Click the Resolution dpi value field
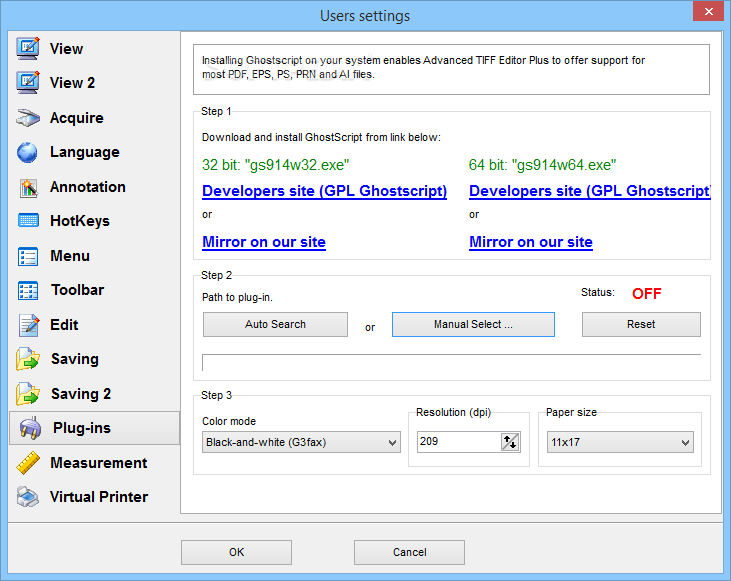Image resolution: width=731 pixels, height=581 pixels. (x=459, y=442)
